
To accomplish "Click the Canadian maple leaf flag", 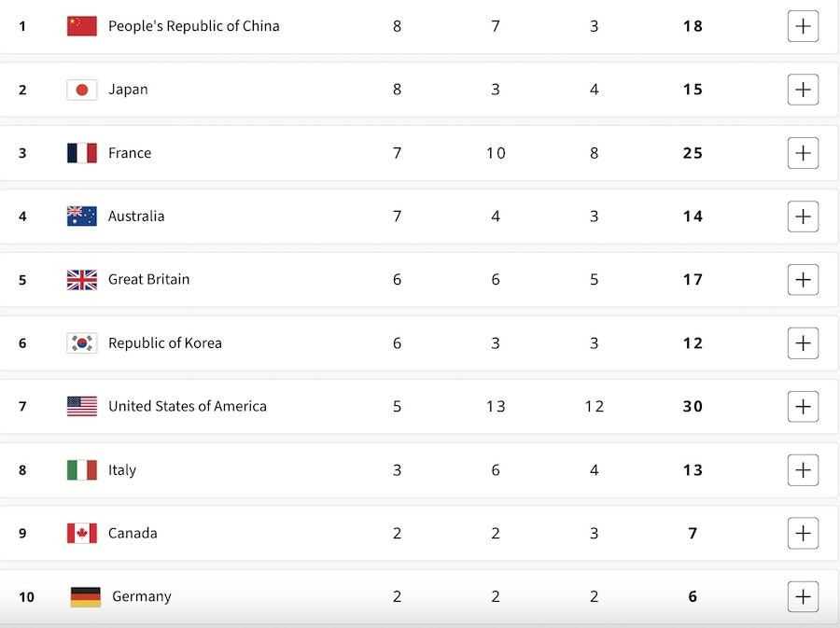I will (x=82, y=534).
